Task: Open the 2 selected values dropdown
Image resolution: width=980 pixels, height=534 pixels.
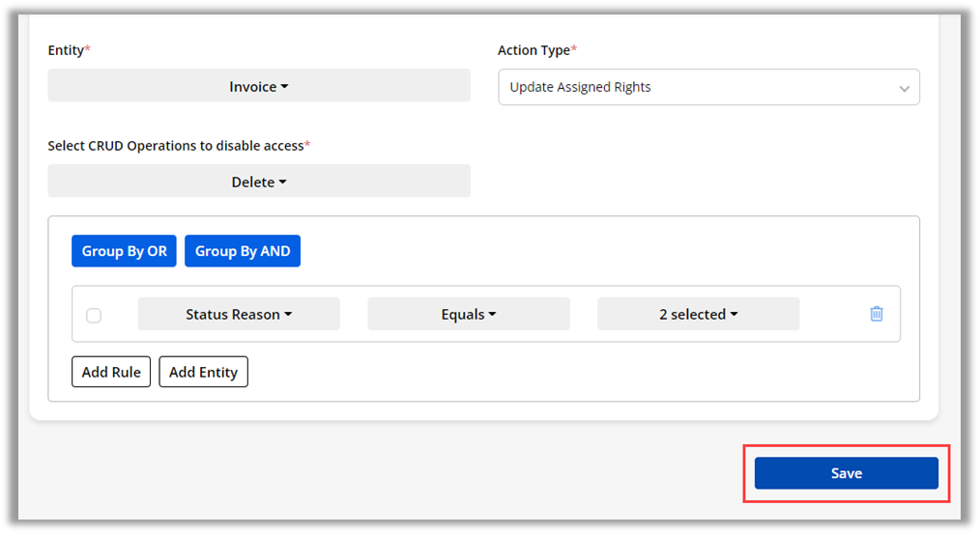Action: pyautogui.click(x=697, y=314)
